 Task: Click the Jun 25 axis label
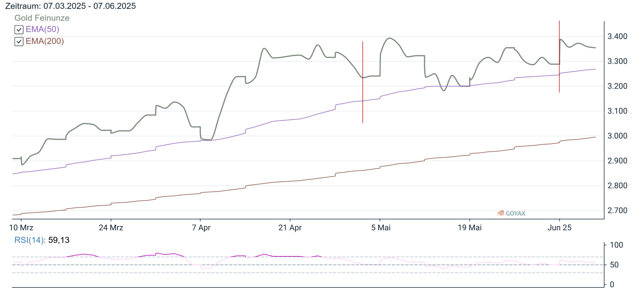(559, 228)
